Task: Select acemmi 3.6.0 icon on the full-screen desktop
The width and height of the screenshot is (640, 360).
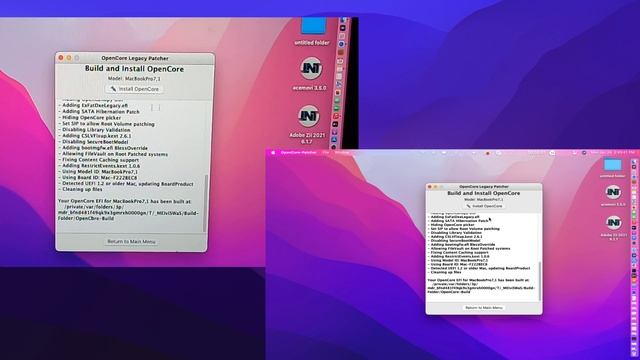Action: [x=613, y=192]
